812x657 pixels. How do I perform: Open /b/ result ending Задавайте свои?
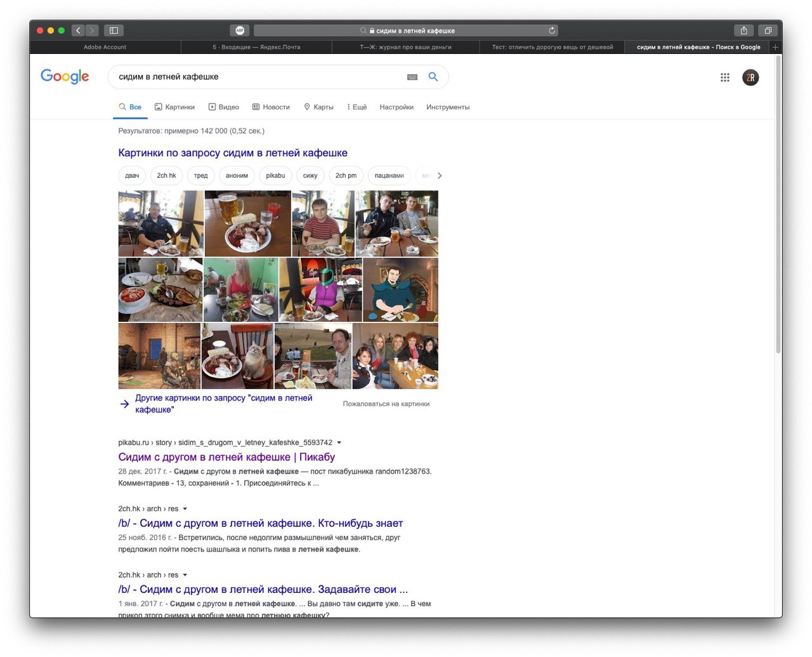click(x=263, y=589)
